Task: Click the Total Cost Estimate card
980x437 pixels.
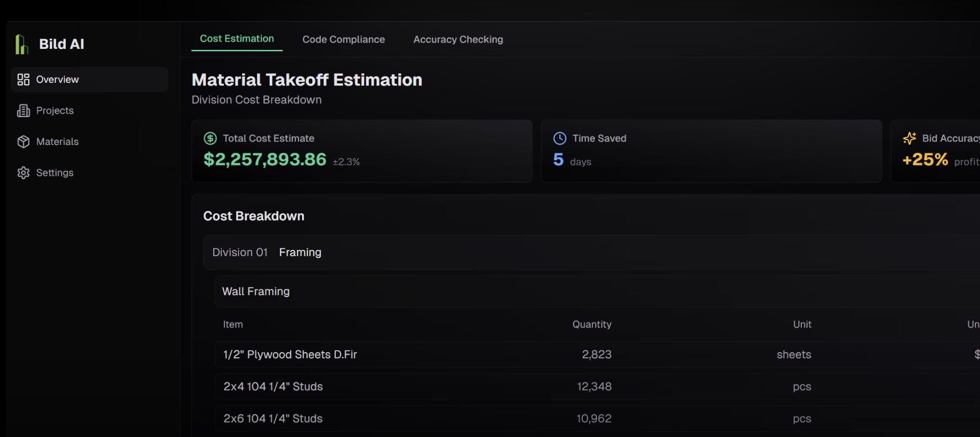Action: pyautogui.click(x=362, y=151)
